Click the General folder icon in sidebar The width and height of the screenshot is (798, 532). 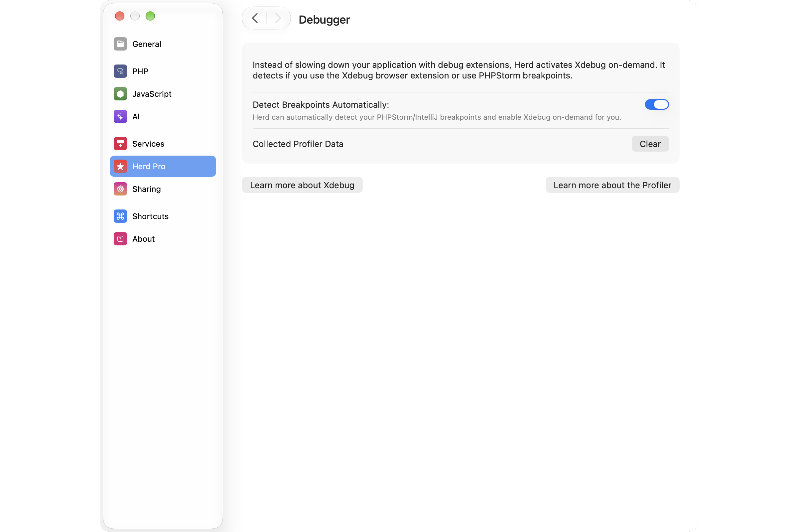(120, 44)
